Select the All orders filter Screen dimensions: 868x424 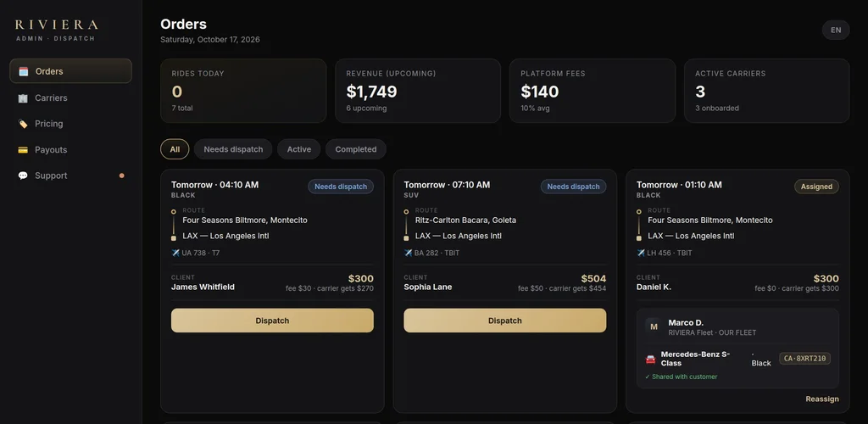point(175,149)
